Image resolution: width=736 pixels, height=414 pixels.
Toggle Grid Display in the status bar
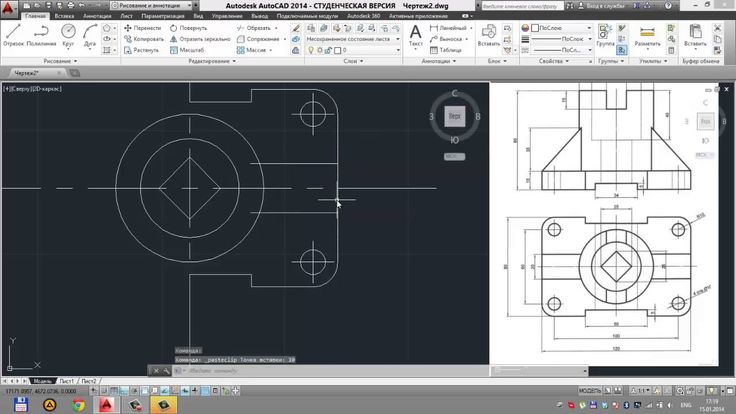[x=114, y=391]
